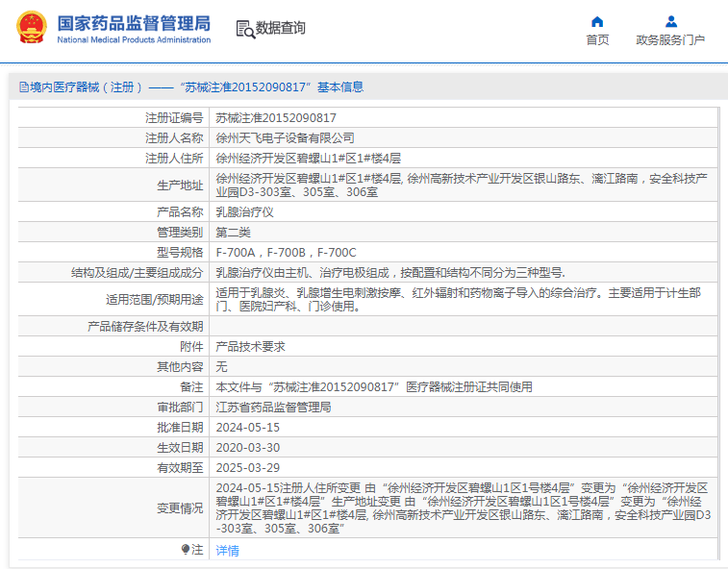Open the 详情 details link

coord(228,551)
